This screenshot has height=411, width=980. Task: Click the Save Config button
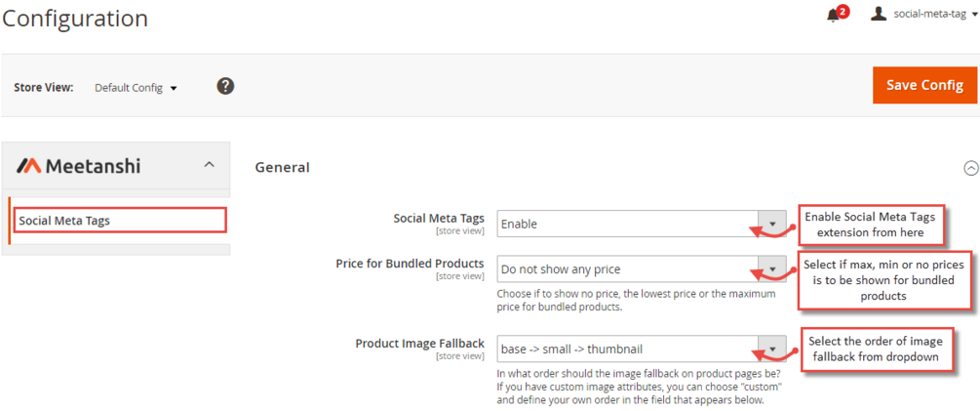click(x=924, y=86)
